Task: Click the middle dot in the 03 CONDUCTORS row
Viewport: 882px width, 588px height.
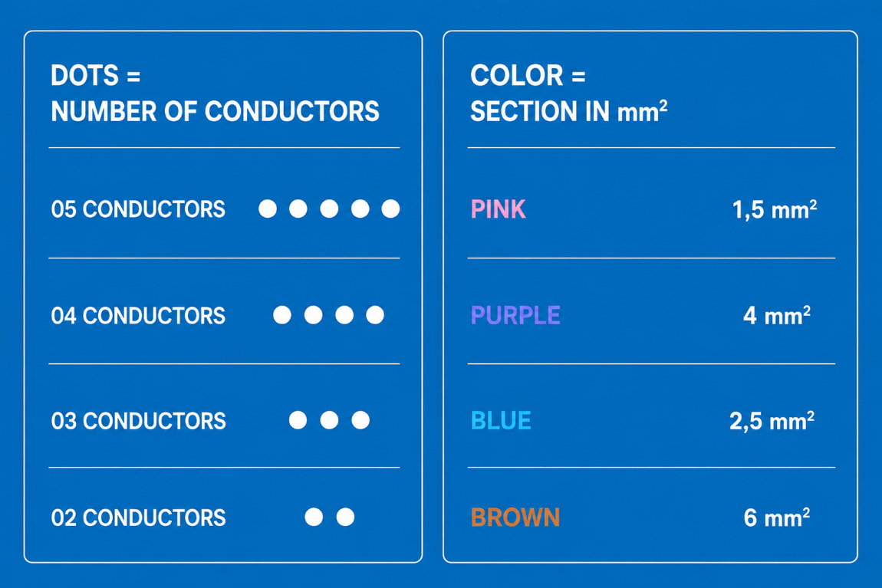Action: pyautogui.click(x=330, y=420)
